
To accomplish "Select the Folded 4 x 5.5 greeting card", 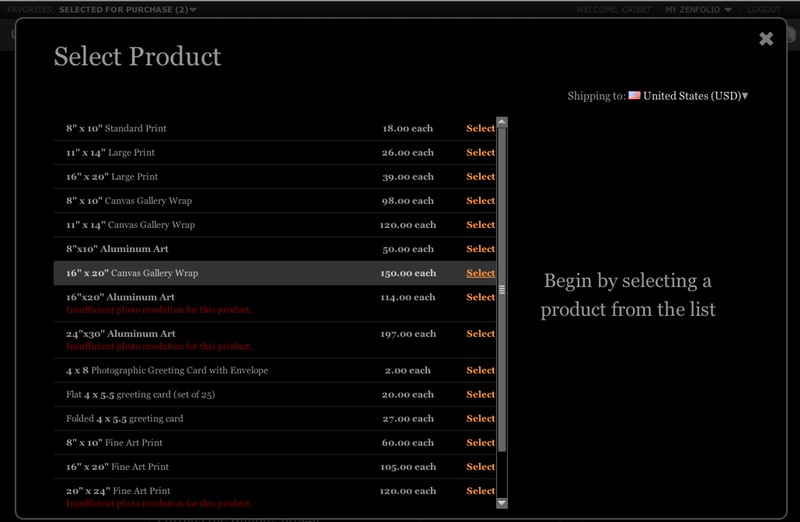I will (480, 418).
